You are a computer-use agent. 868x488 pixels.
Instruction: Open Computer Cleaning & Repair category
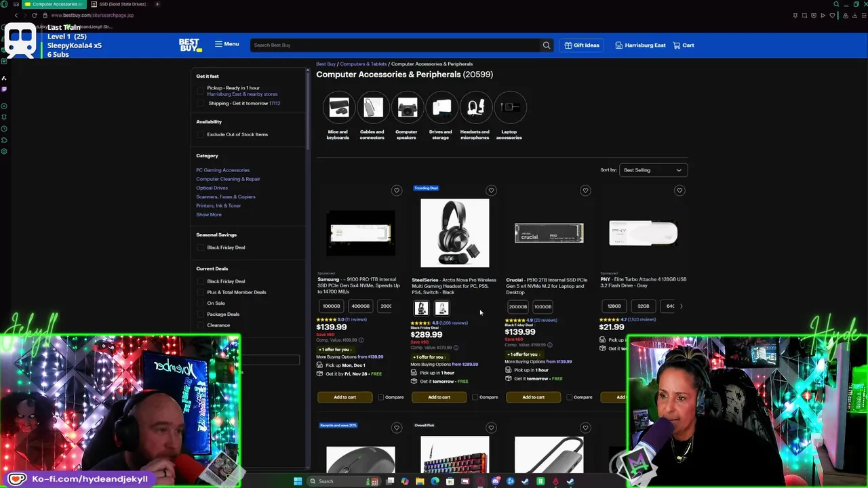click(228, 179)
